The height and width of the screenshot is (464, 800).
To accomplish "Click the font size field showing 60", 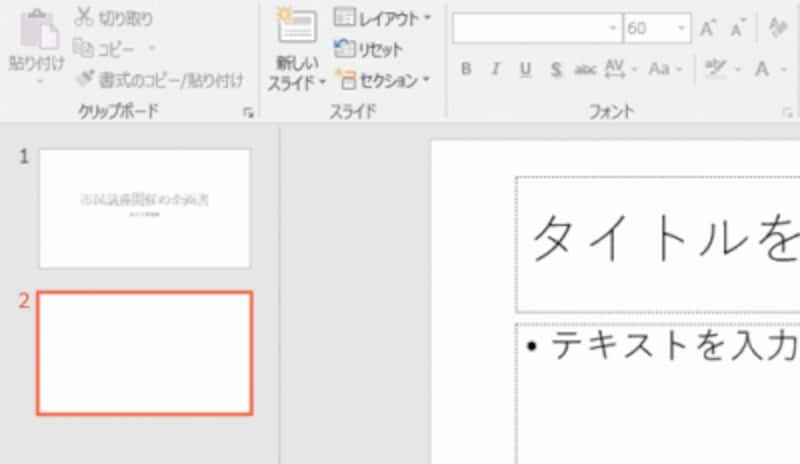I will pyautogui.click(x=649, y=28).
